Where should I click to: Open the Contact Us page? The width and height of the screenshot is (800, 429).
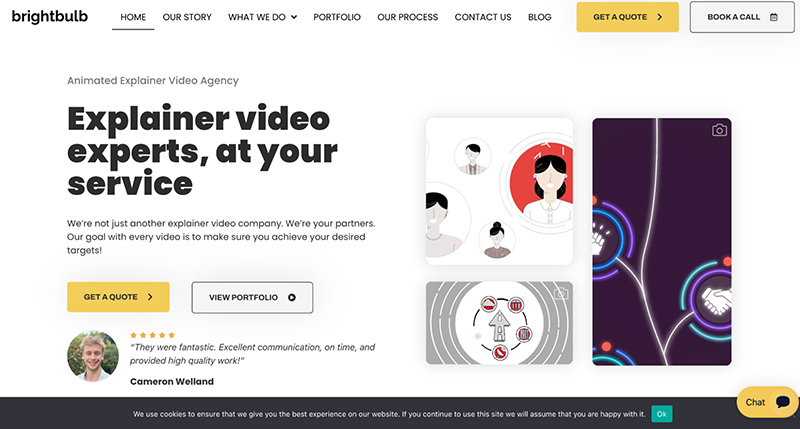click(x=483, y=17)
